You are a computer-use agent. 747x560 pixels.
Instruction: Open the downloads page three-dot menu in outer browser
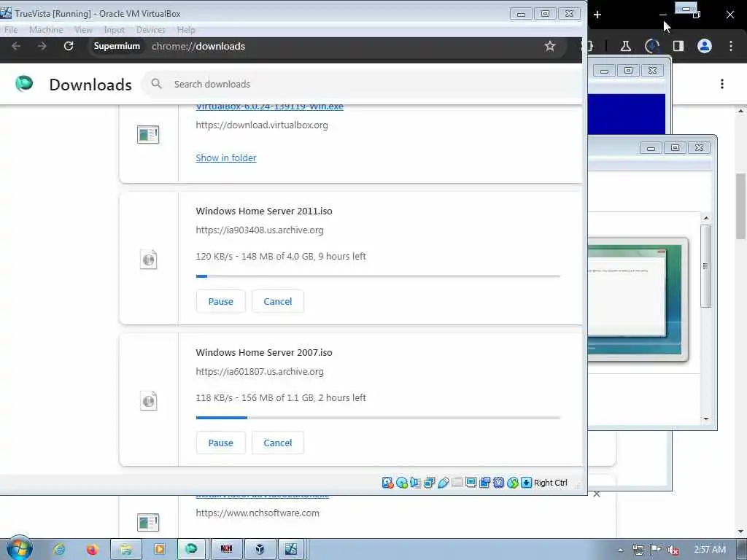point(722,84)
